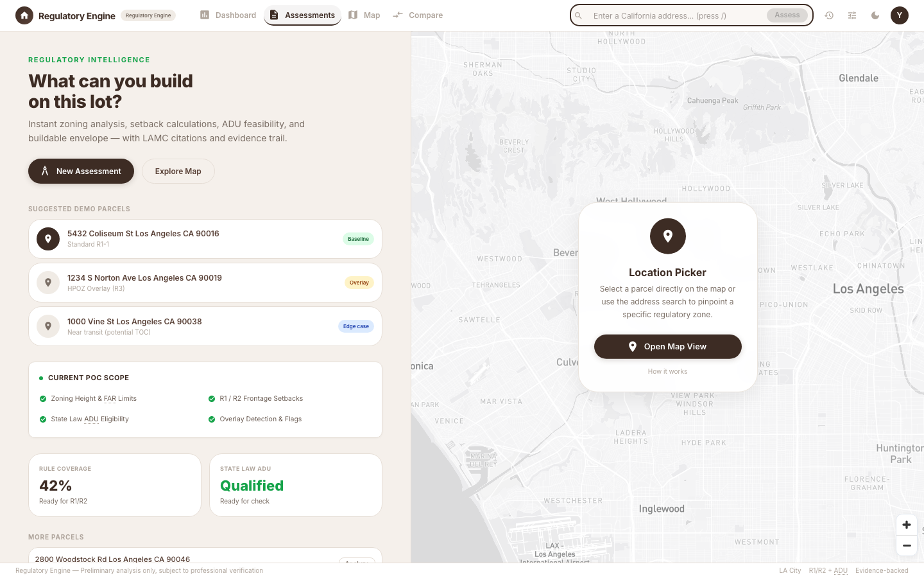Open the user avatar Y menu

pos(900,15)
